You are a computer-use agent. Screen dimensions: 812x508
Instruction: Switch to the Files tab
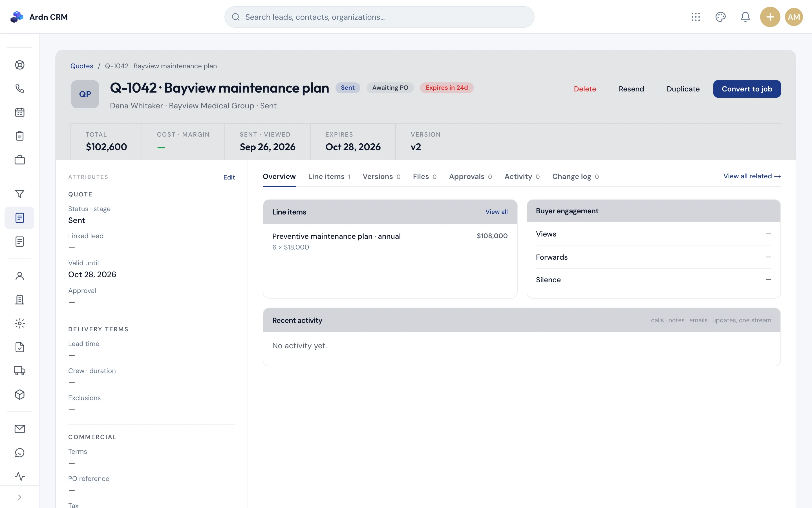tap(424, 176)
